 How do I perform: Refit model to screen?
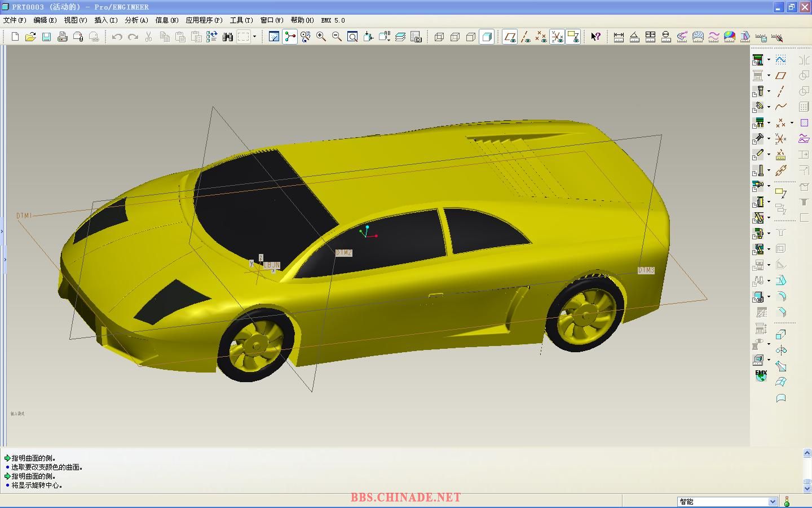[x=353, y=37]
